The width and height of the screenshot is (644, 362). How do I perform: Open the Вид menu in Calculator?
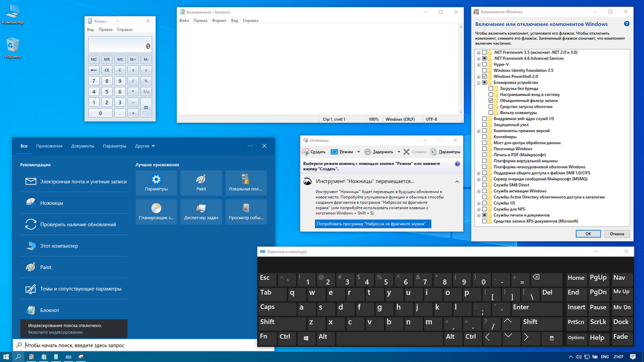[x=91, y=30]
